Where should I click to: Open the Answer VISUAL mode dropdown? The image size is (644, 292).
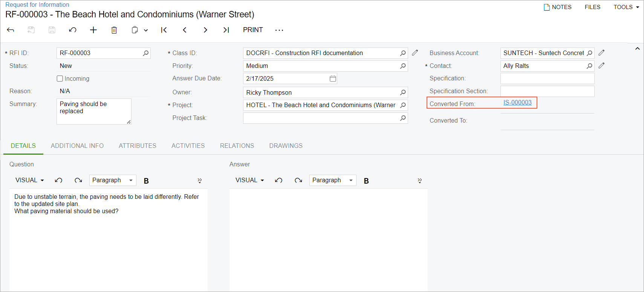tap(249, 180)
